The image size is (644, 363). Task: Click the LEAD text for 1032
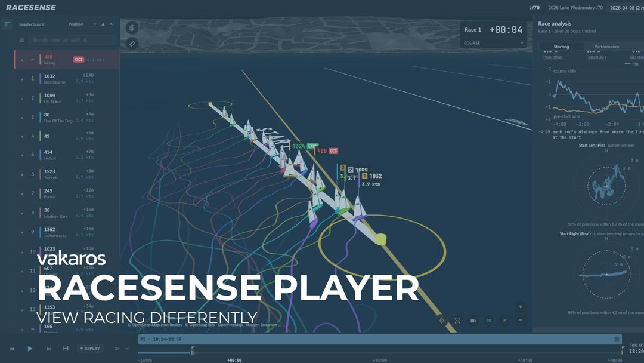[x=88, y=75]
